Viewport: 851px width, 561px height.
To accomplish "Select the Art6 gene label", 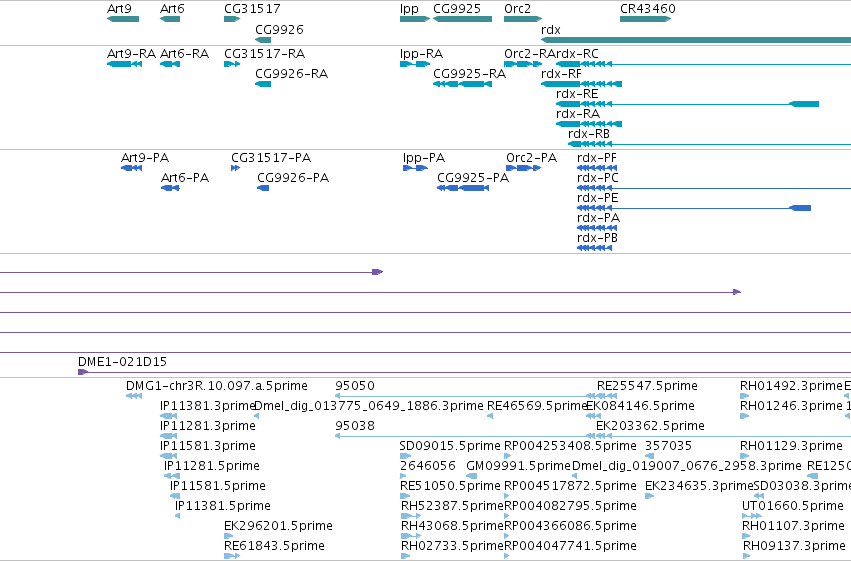I will click(x=172, y=9).
